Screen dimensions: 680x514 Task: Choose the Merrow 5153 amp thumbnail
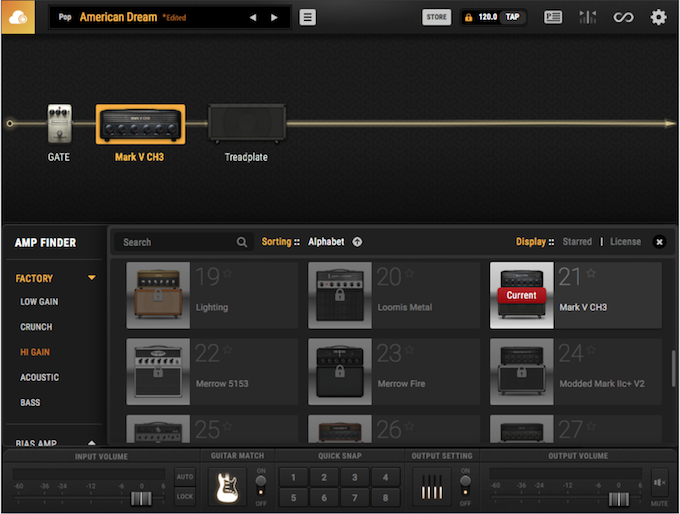click(158, 372)
